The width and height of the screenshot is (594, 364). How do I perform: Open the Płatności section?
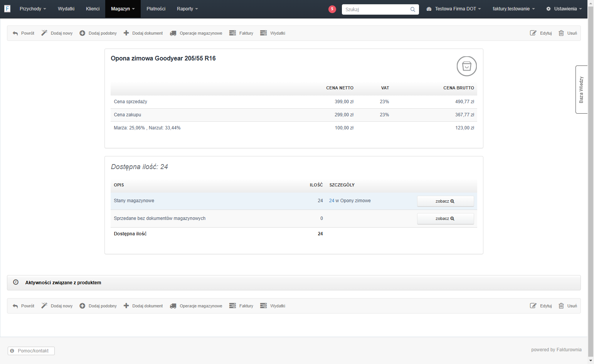tap(156, 9)
